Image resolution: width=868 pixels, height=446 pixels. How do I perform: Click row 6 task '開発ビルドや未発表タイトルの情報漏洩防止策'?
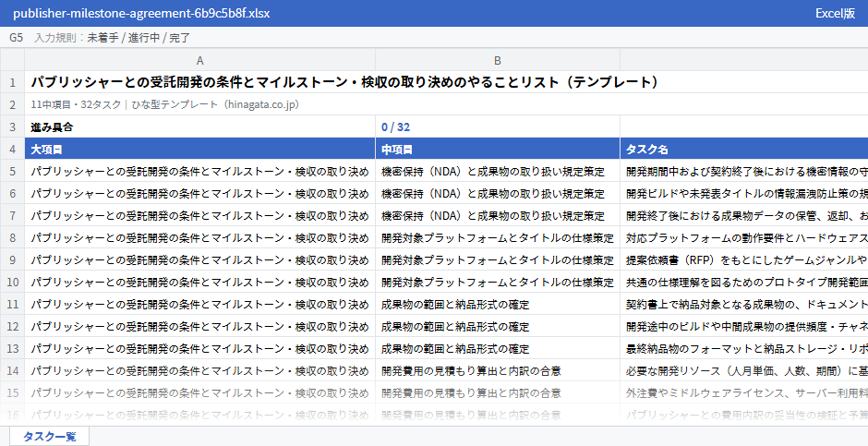point(744,193)
